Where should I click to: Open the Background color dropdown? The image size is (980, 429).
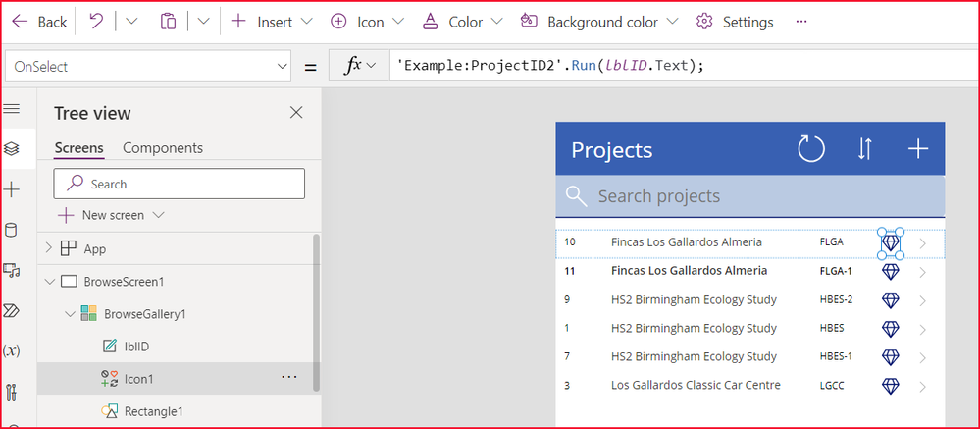[598, 22]
